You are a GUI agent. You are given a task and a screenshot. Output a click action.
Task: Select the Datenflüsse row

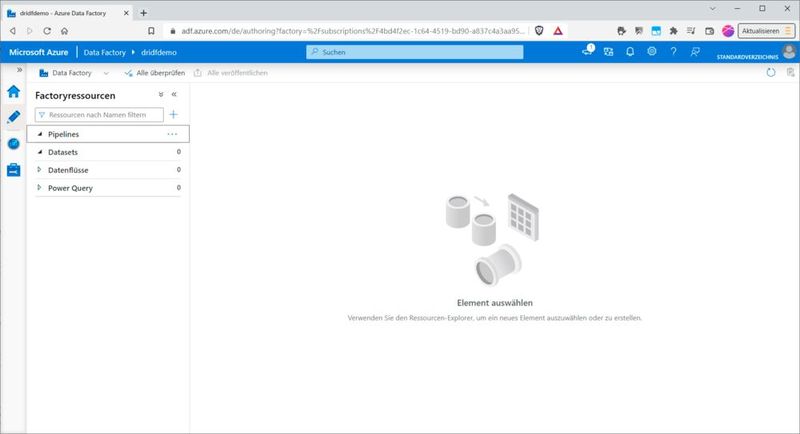tap(108, 170)
